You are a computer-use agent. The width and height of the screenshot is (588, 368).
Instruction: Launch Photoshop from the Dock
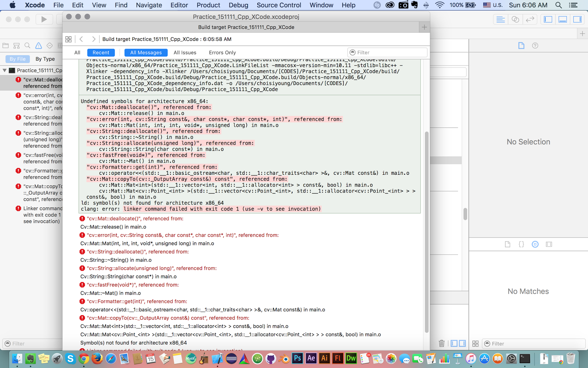298,358
